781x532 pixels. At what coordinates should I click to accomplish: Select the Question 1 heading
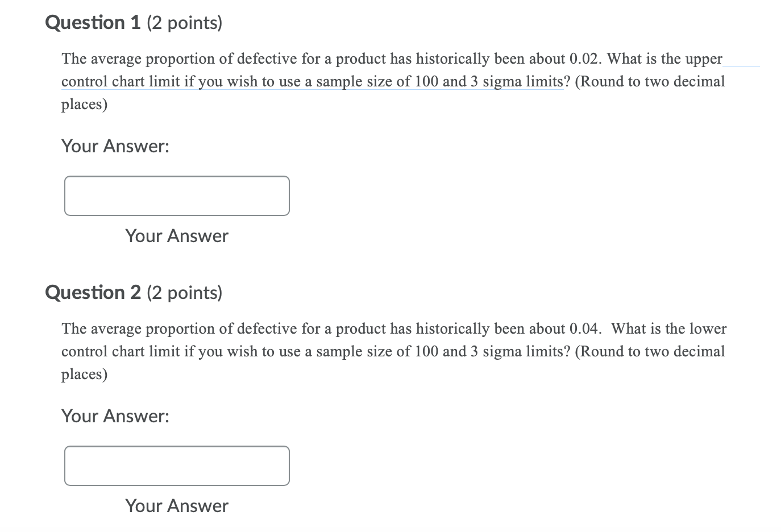coord(93,23)
